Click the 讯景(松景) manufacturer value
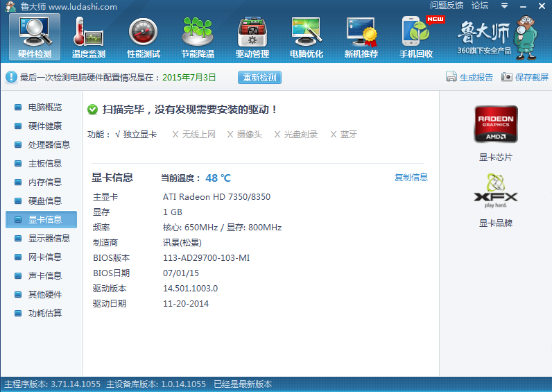The width and height of the screenshot is (552, 392). point(182,243)
